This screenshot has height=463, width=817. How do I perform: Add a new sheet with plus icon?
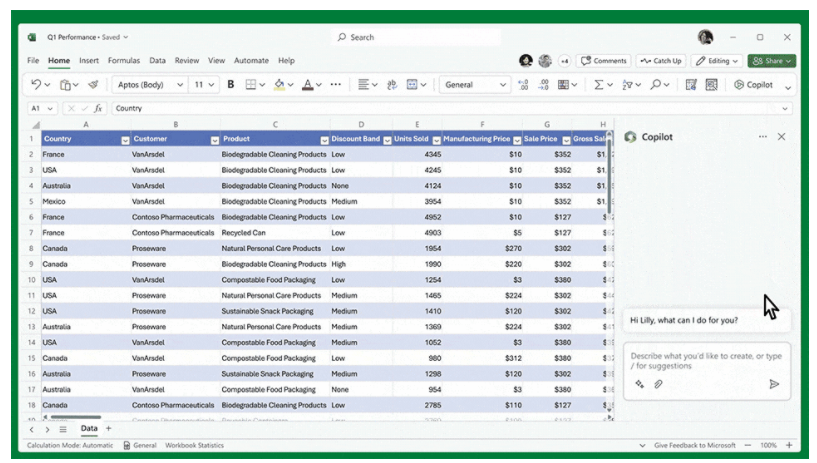tap(108, 429)
